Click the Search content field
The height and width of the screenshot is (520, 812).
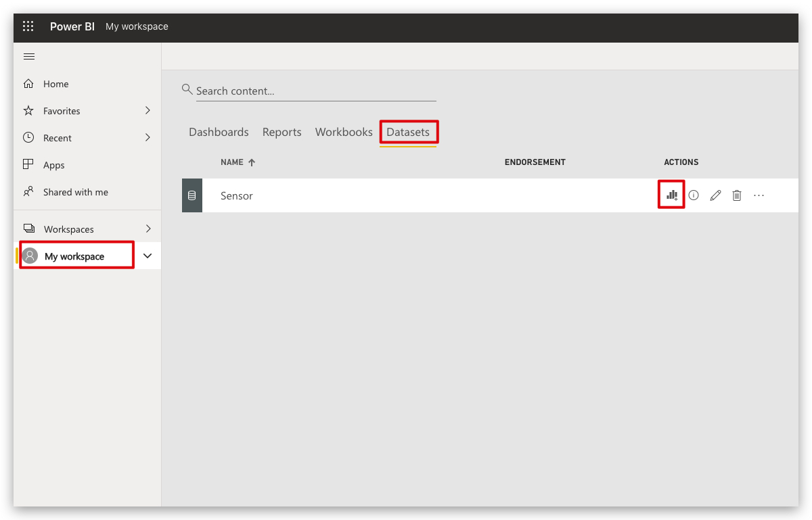[316, 91]
